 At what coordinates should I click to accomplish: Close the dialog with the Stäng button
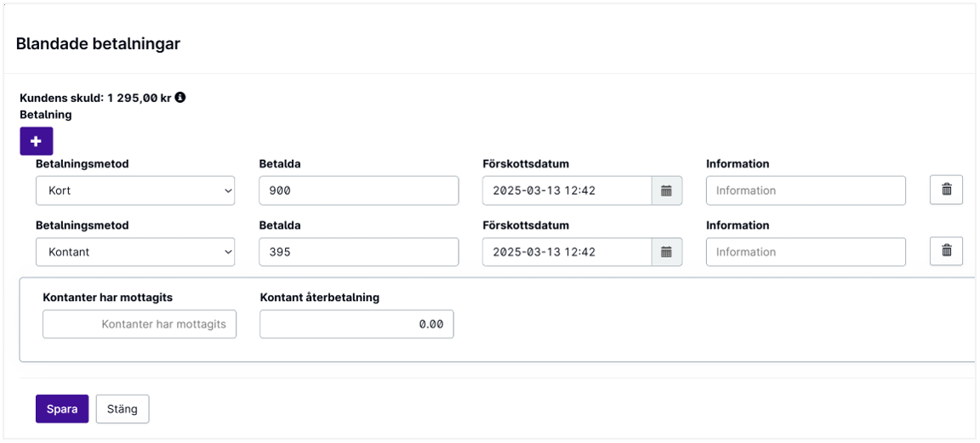[x=122, y=409]
